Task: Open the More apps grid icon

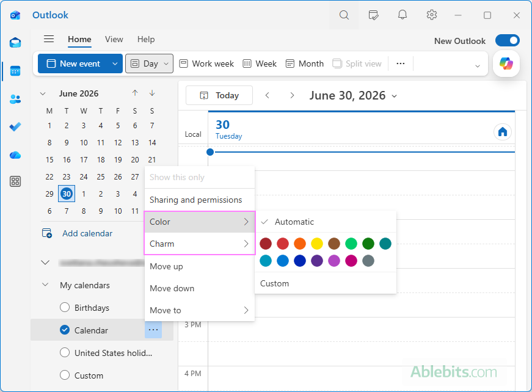Action: point(15,181)
